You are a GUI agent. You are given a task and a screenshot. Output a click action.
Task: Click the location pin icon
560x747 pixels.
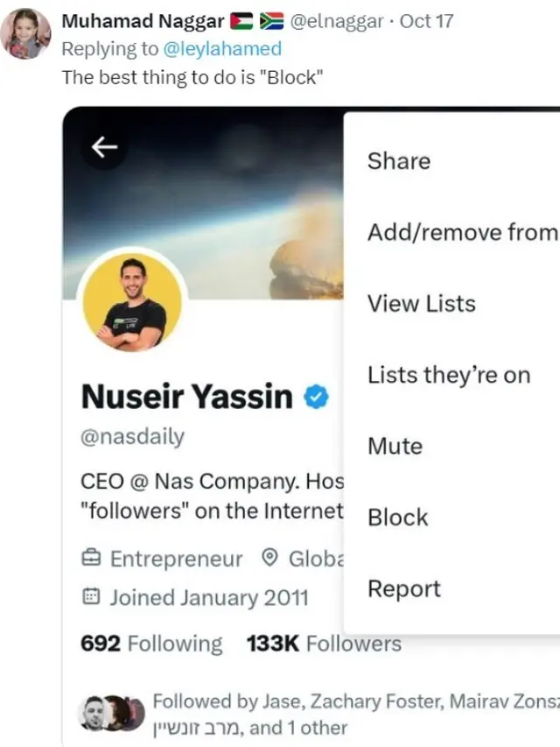pyautogui.click(x=270, y=559)
